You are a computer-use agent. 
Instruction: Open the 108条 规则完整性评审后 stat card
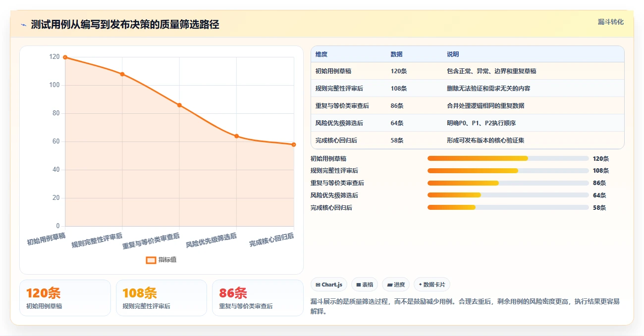pos(161,298)
